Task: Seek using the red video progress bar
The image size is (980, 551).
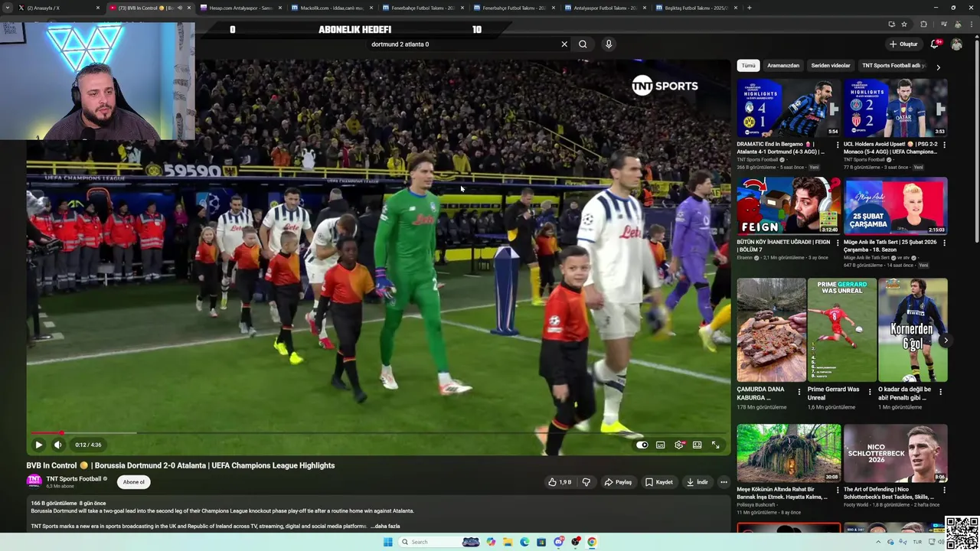Action: click(379, 433)
